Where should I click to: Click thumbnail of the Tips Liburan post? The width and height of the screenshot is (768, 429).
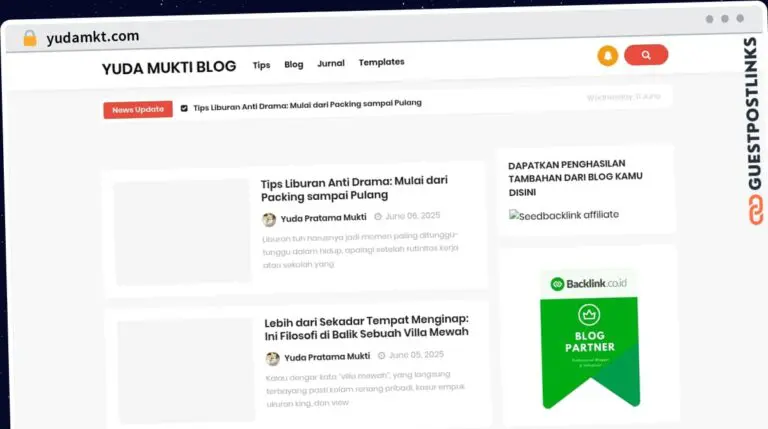pyautogui.click(x=183, y=232)
